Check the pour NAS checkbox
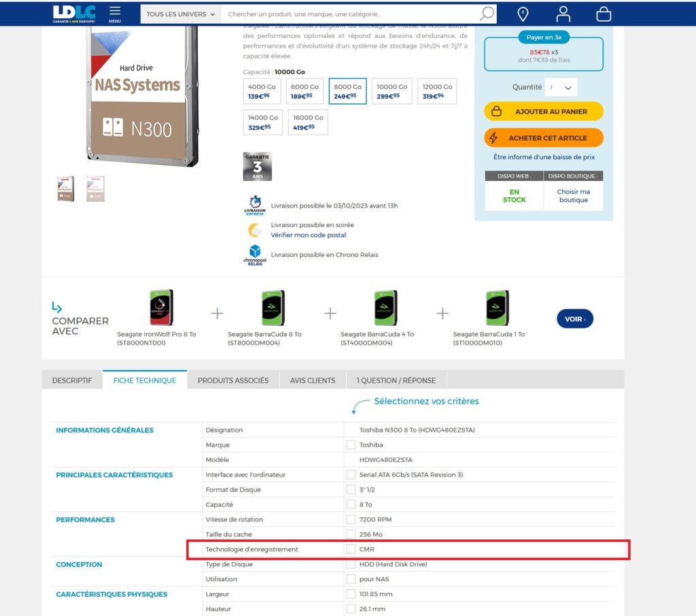696x616 pixels. (x=351, y=579)
